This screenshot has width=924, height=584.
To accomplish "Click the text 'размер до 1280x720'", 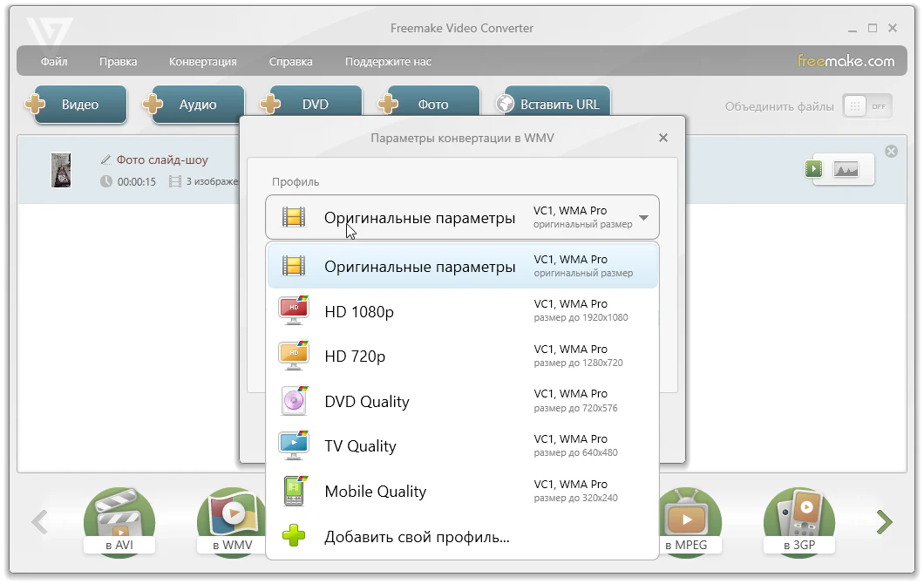I will coord(578,363).
